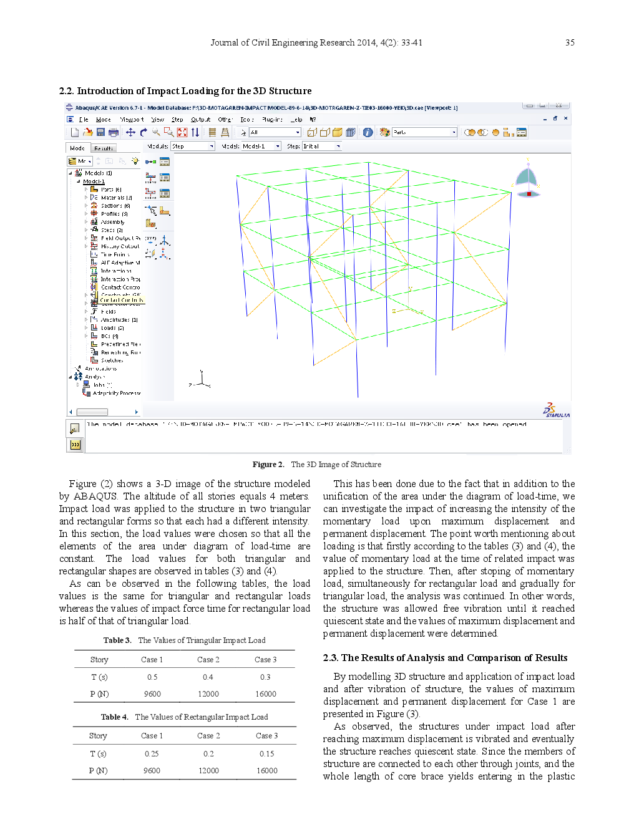The width and height of the screenshot is (619, 840).
Task: Expand the Materials tree node
Action: 86,197
